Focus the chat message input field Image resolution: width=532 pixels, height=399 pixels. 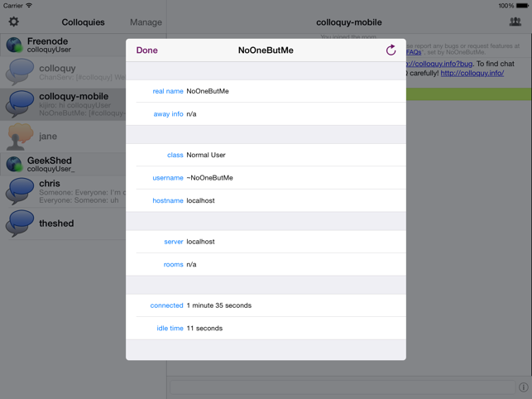pyautogui.click(x=343, y=387)
